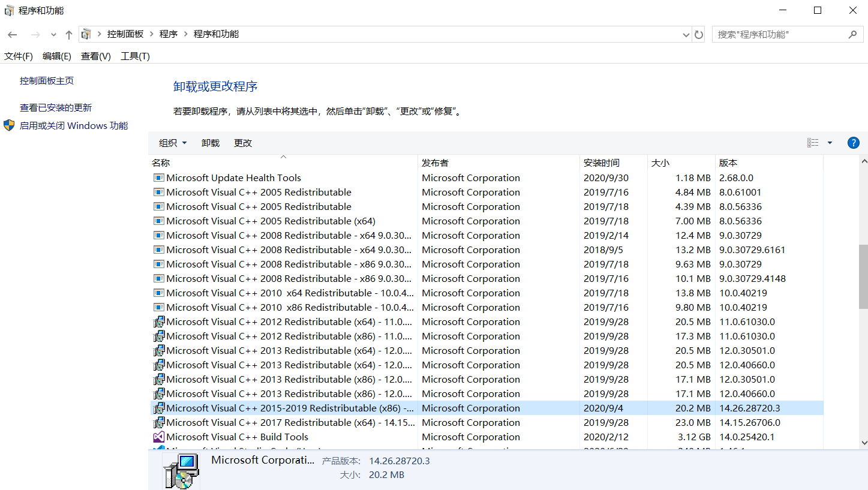Image resolution: width=868 pixels, height=490 pixels.
Task: Open 查看已安装的更新 link
Action: coord(55,107)
